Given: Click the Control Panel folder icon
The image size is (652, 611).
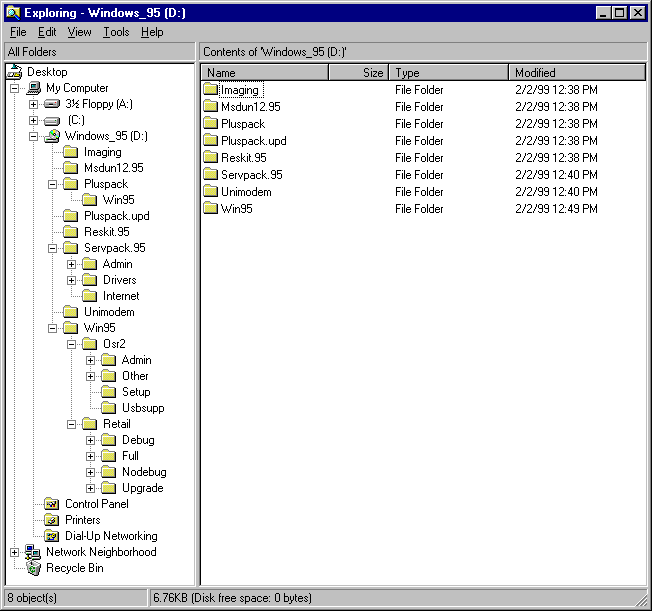Looking at the screenshot, I should tap(52, 504).
